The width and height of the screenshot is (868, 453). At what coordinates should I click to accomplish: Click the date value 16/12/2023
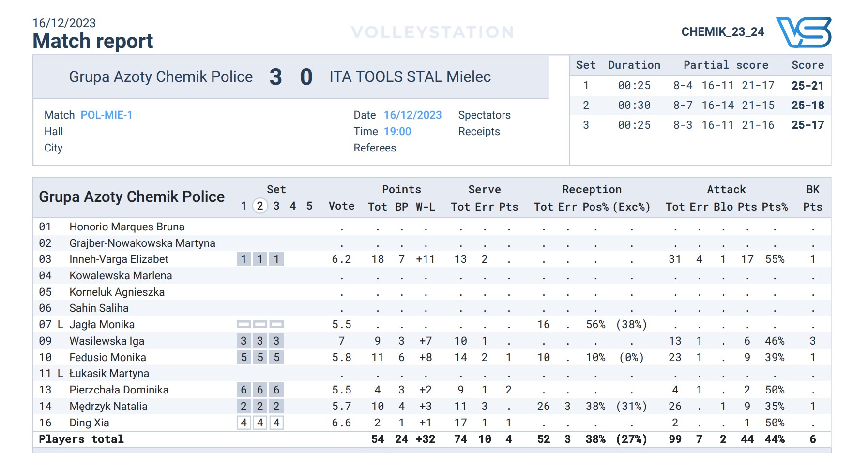[412, 115]
